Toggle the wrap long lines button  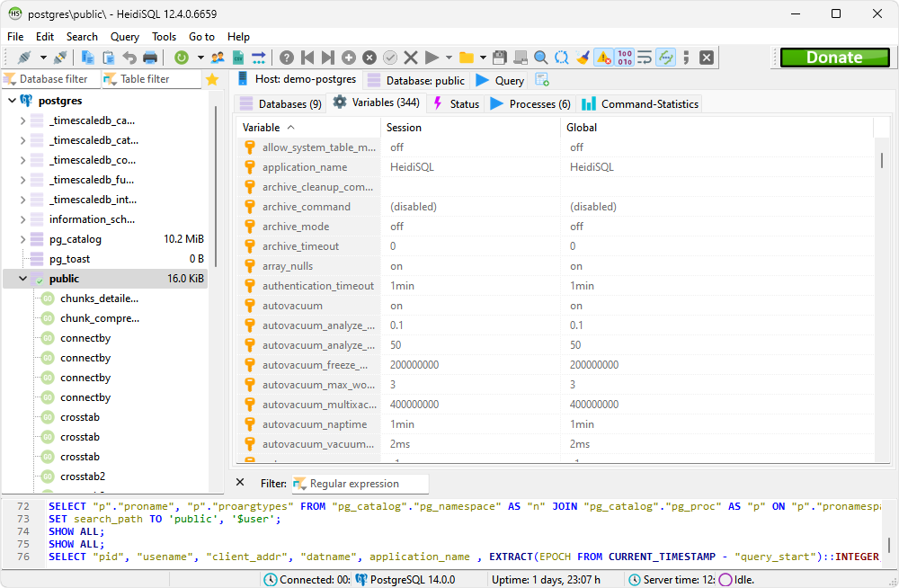tap(645, 58)
